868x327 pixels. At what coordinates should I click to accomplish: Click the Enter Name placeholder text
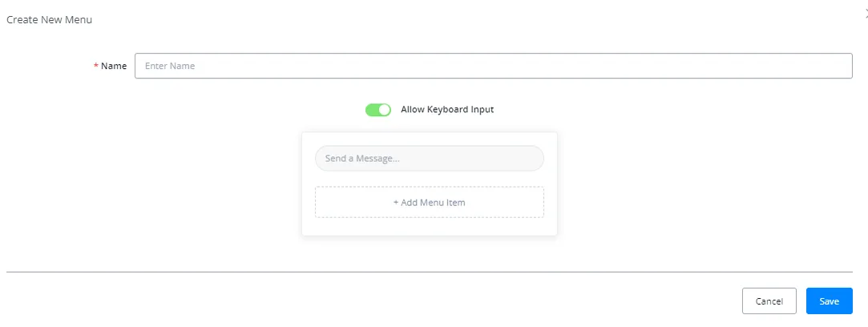click(170, 66)
